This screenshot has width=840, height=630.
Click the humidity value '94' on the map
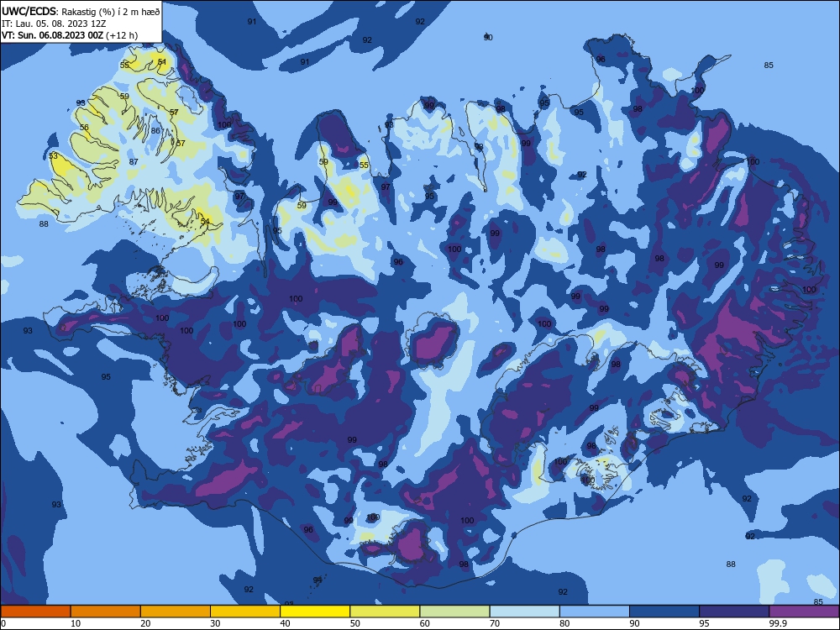coord(318,580)
